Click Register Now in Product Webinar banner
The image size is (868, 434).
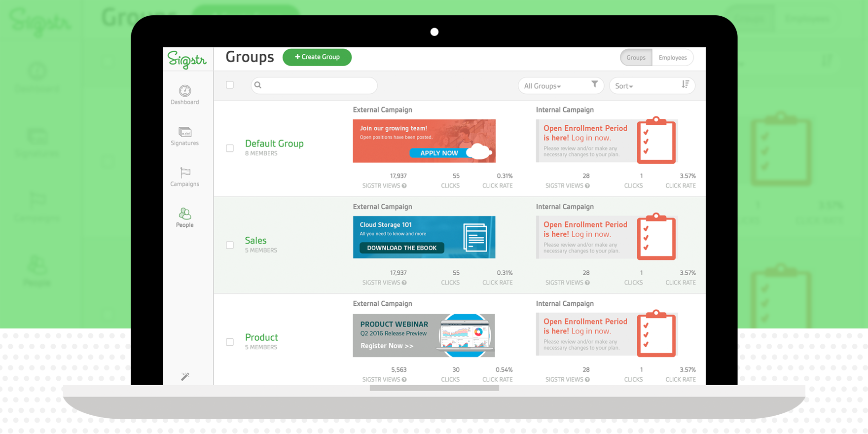pyautogui.click(x=387, y=346)
